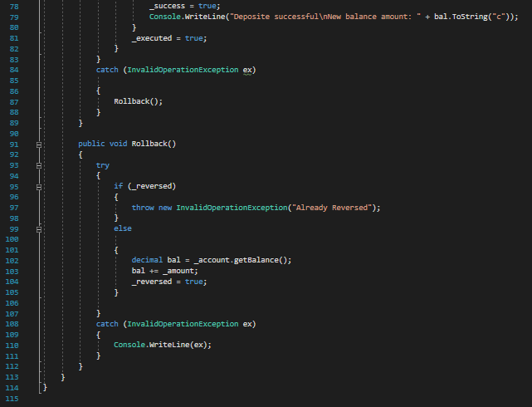The width and height of the screenshot is (532, 407).
Task: Click the ToString call on line 79
Action: [470, 17]
